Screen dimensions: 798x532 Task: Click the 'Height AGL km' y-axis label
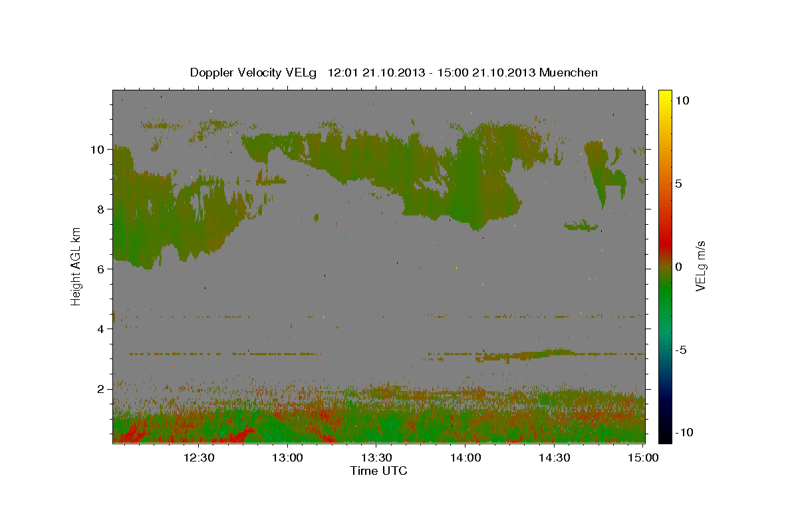tap(76, 266)
